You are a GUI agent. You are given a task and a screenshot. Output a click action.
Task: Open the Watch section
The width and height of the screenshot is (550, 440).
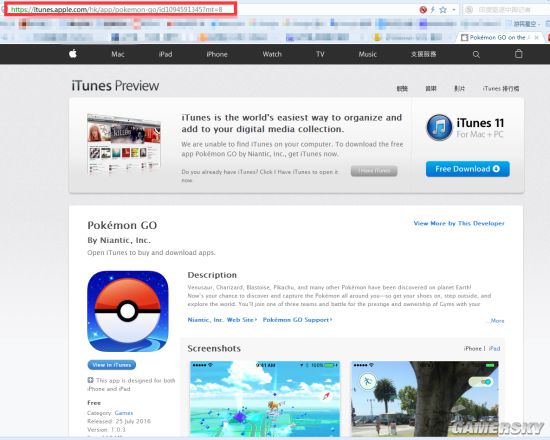pos(272,54)
